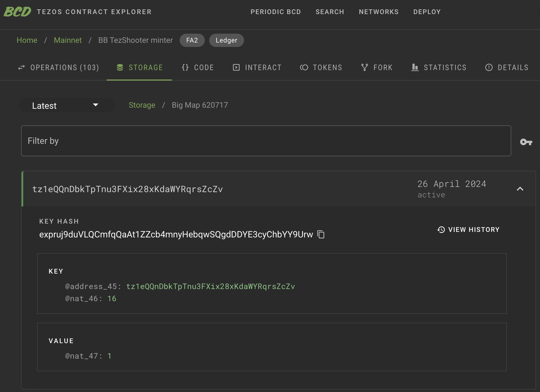
Task: Navigate to Mainnet via breadcrumb link
Action: pos(68,40)
